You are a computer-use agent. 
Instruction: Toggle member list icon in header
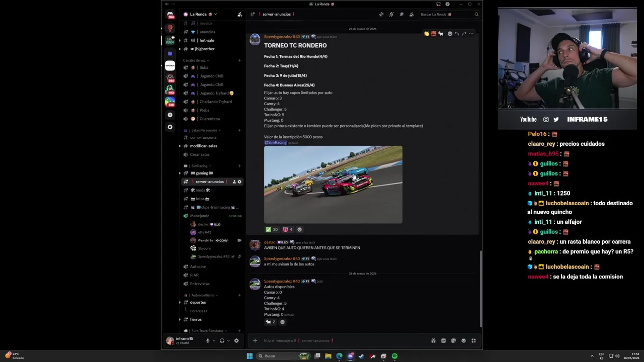tap(411, 14)
